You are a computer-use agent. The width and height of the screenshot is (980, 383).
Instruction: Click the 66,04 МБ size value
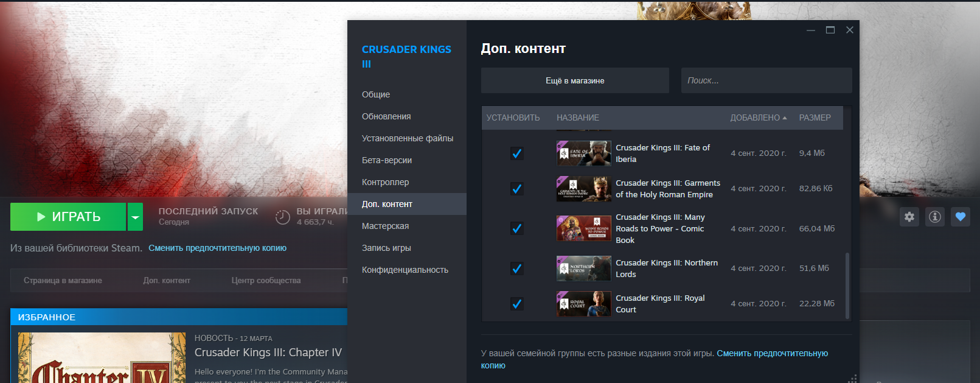click(x=817, y=228)
